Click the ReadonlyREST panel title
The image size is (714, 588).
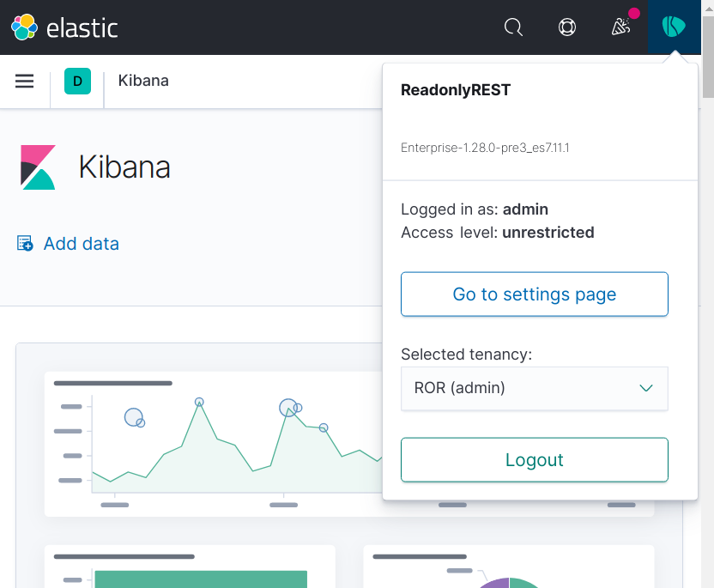coord(456,90)
